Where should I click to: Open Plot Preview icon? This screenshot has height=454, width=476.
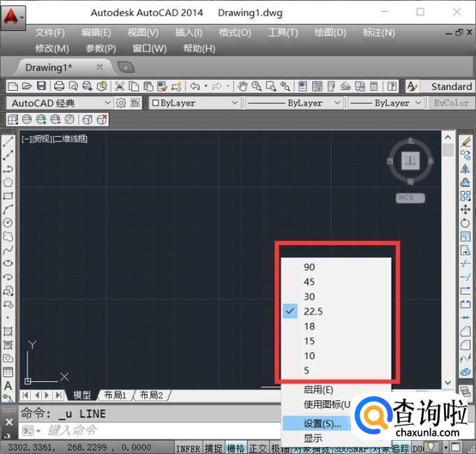pos(73,86)
